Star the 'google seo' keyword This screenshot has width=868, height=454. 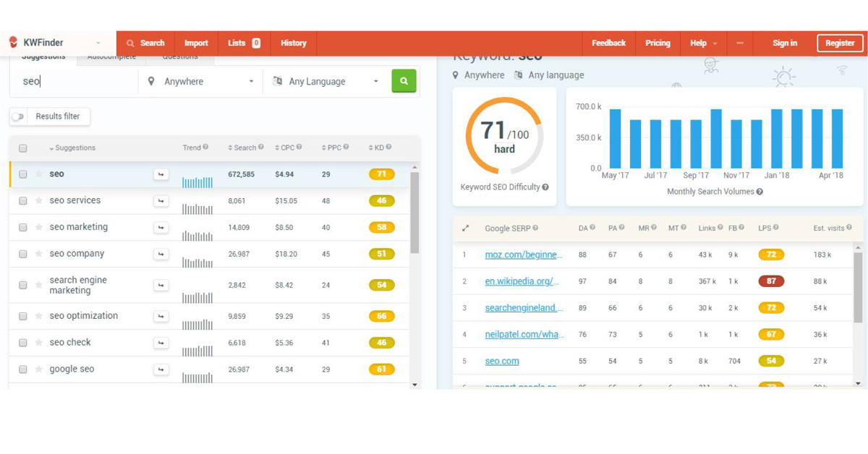39,369
